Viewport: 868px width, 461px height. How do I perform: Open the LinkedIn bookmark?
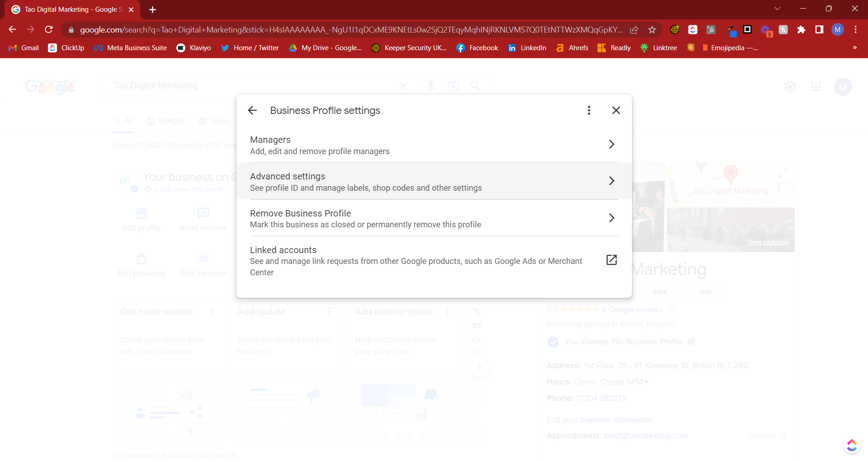pos(527,48)
